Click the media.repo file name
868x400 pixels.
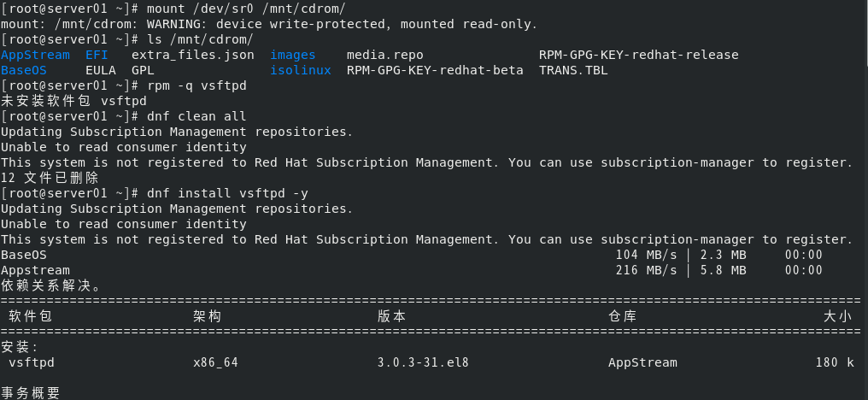pos(384,55)
